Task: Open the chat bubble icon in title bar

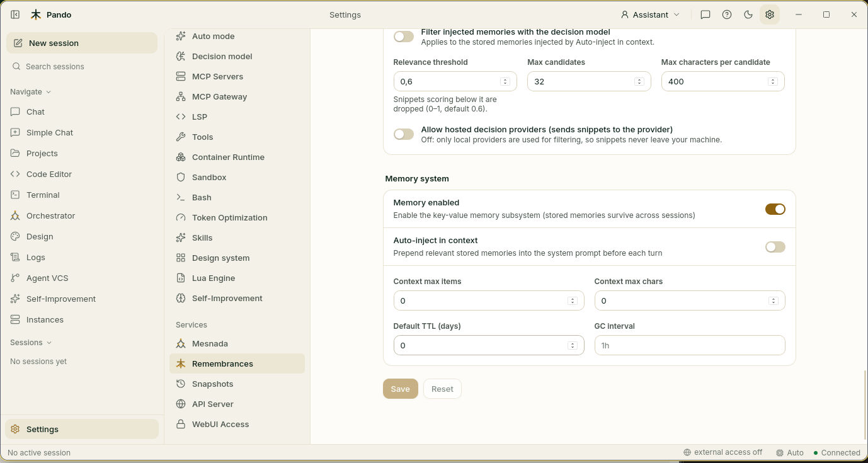Action: [x=705, y=14]
